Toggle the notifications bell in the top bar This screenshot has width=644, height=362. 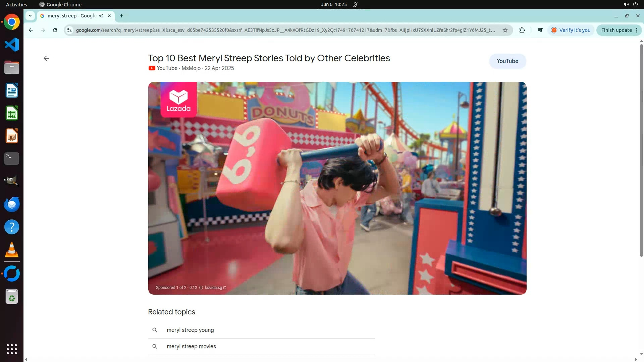(x=355, y=4)
